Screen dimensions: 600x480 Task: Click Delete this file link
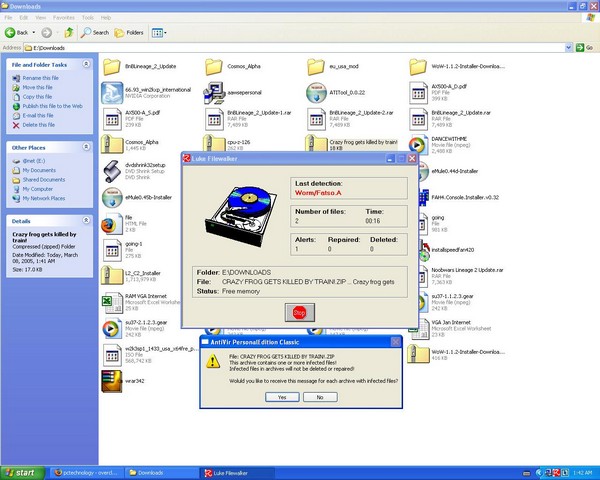(x=39, y=125)
